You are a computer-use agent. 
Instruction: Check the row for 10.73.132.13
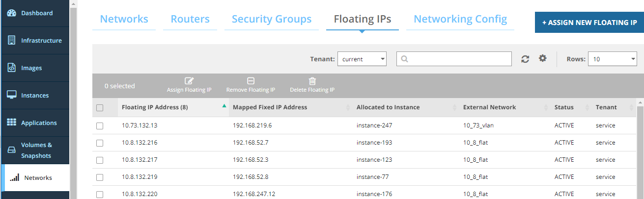click(100, 125)
